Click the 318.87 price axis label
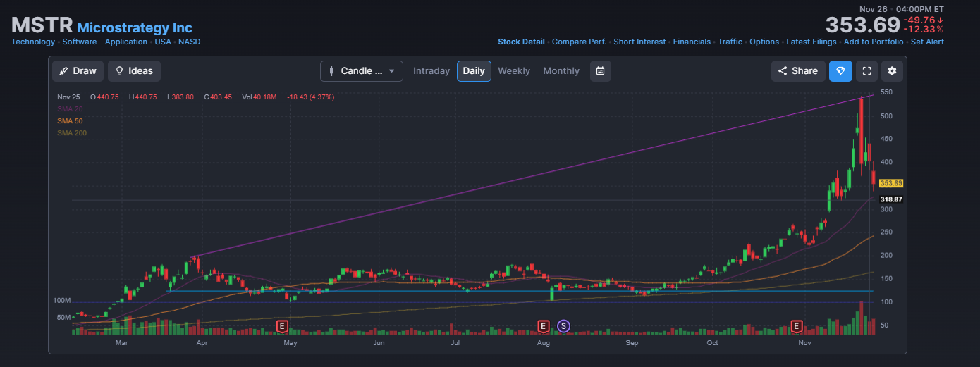This screenshot has width=980, height=367. [892, 199]
